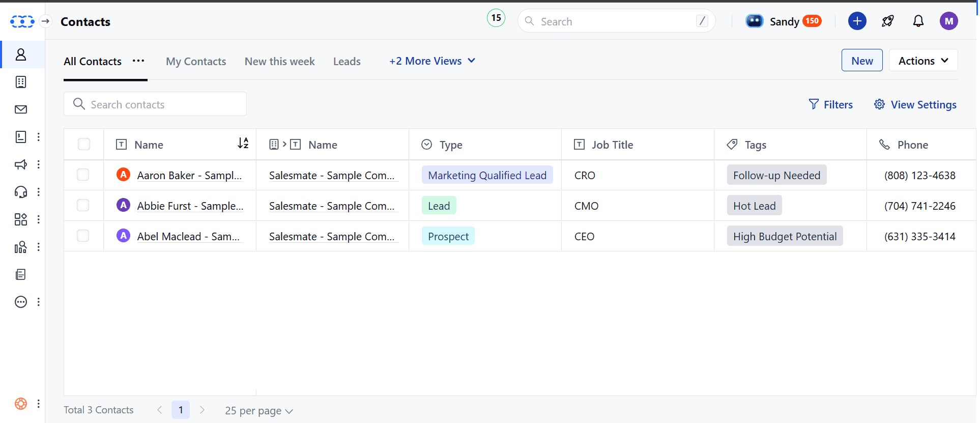Tick the Abbie Furst row checkbox
This screenshot has height=423, width=980.
click(83, 205)
